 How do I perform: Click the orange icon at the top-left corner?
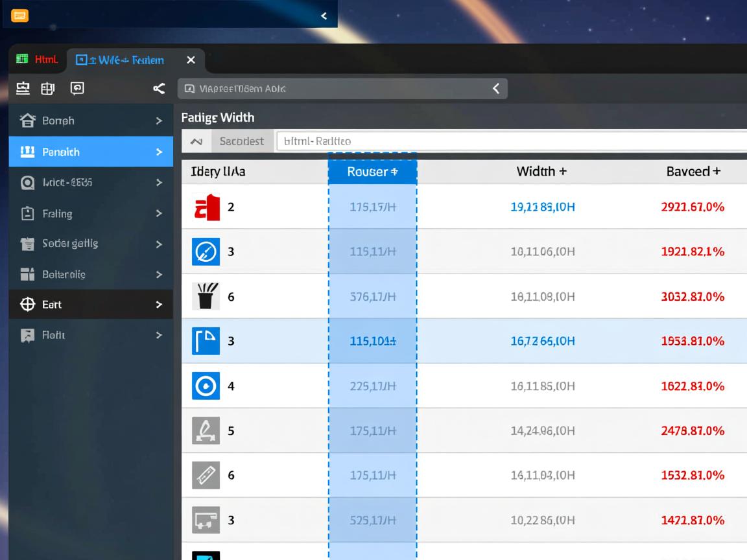point(20,16)
